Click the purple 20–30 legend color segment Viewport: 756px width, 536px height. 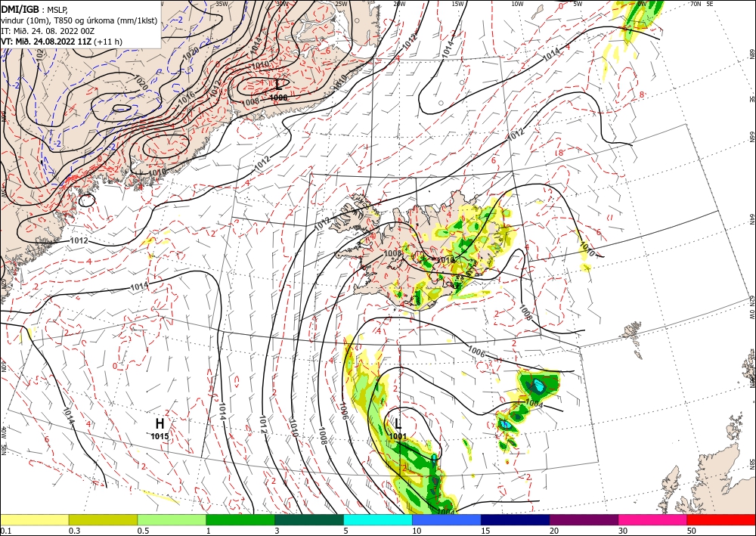(584, 519)
